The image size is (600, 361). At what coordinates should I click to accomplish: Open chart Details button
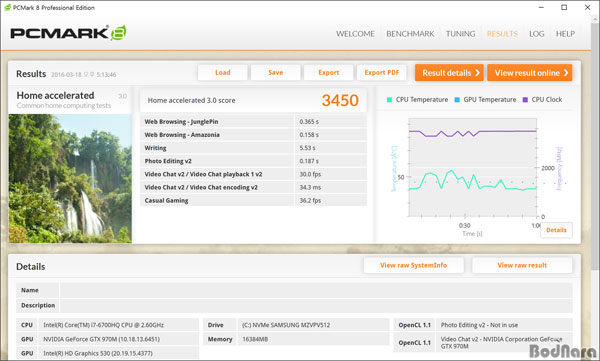click(556, 230)
